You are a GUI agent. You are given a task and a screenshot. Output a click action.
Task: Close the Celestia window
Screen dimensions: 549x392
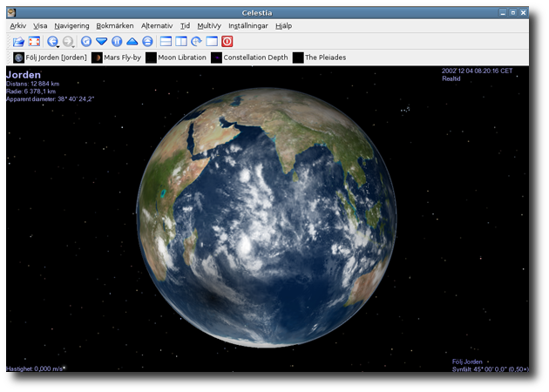pos(523,13)
